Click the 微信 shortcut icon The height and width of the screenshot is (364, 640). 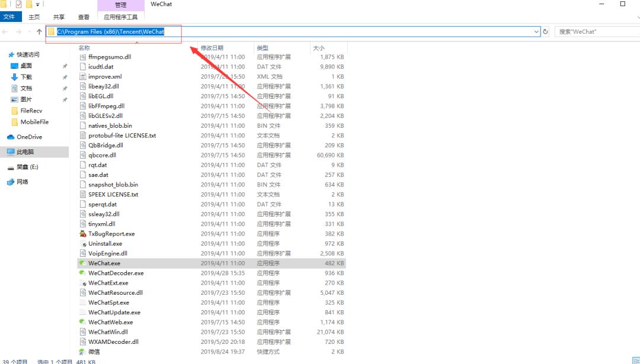click(x=83, y=352)
